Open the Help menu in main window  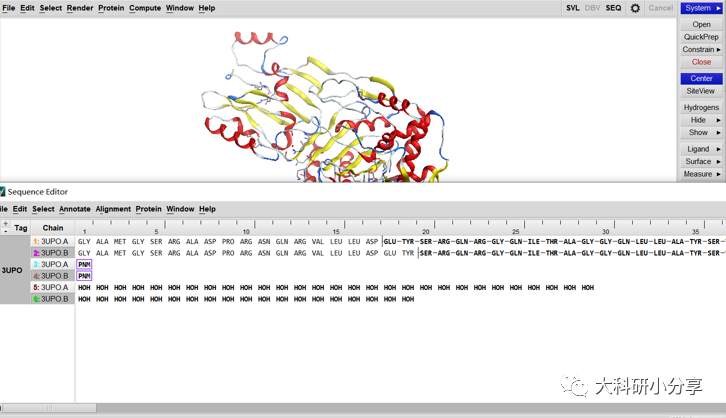coord(207,8)
